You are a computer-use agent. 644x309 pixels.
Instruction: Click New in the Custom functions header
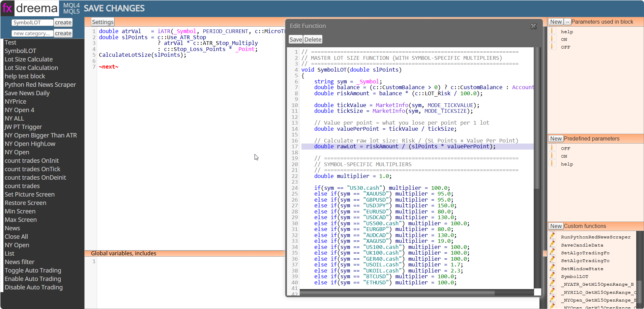pos(556,226)
